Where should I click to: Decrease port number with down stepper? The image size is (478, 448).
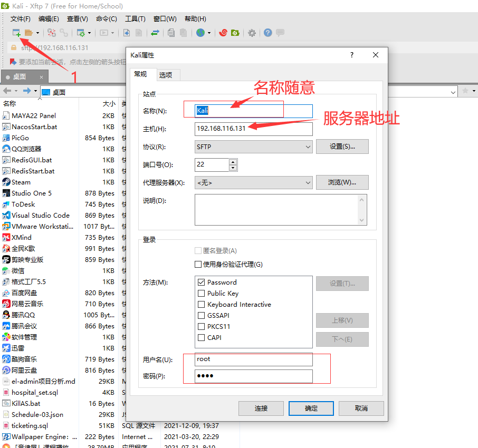click(233, 168)
